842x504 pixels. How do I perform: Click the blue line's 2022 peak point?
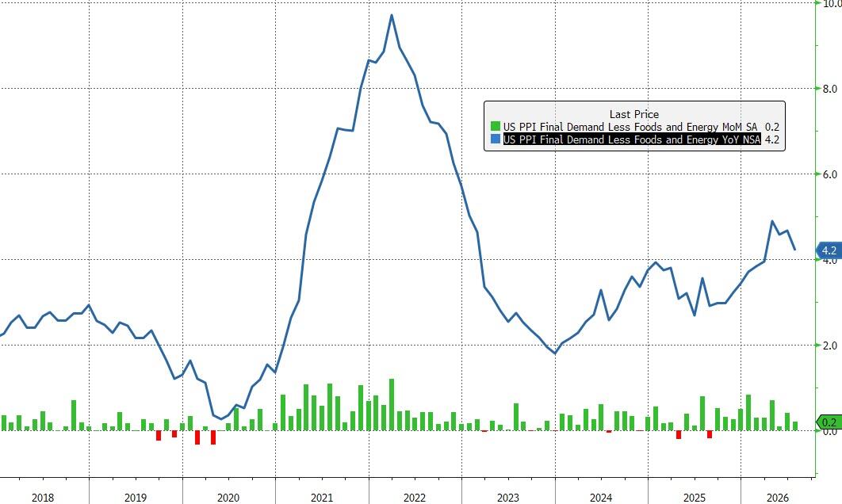coord(392,15)
